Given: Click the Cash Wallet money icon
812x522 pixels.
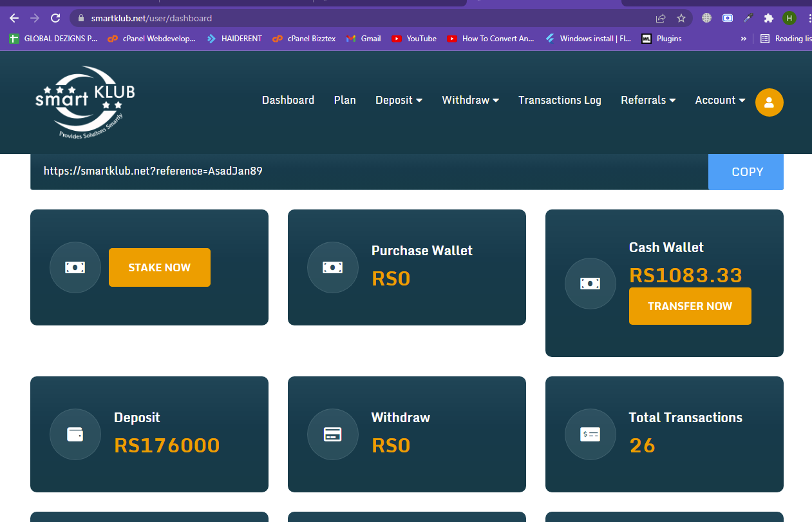Looking at the screenshot, I should pyautogui.click(x=590, y=284).
